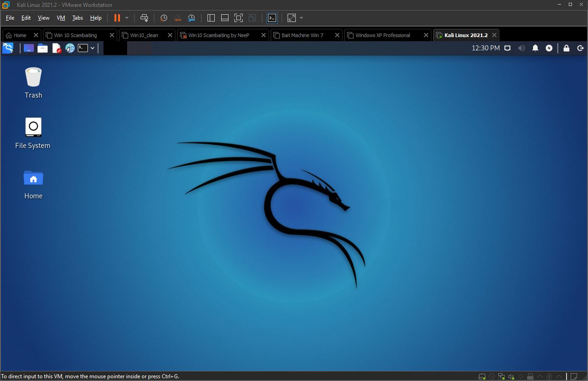
Task: Take a snapshot of the virtual machine
Action: 163,18
